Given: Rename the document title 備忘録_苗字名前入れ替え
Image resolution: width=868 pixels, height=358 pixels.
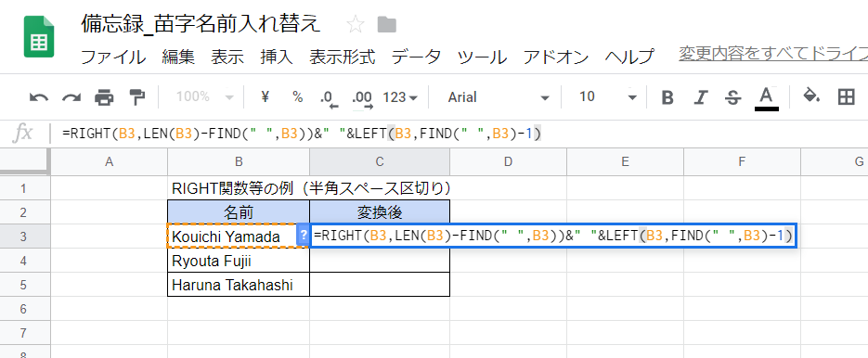Looking at the screenshot, I should click(x=201, y=24).
